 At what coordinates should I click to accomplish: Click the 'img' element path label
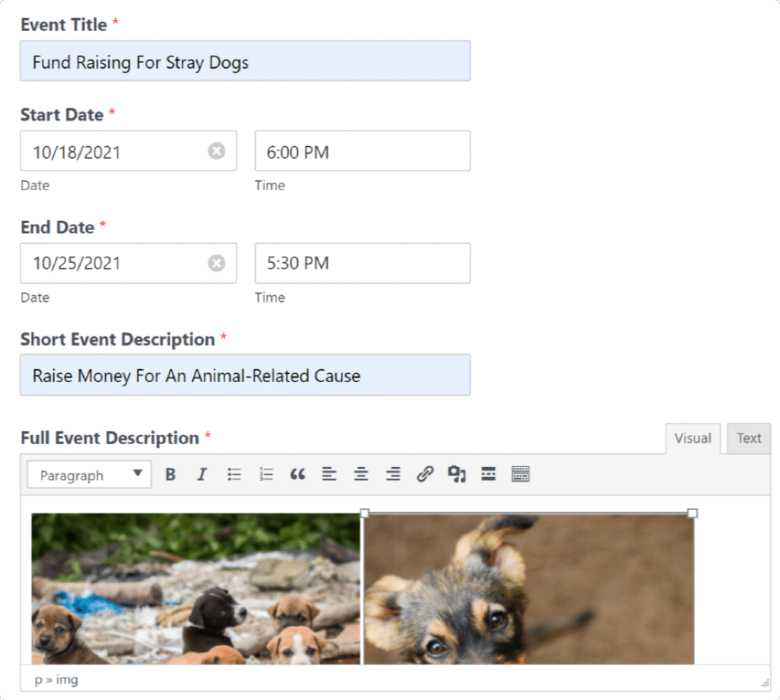coord(66,680)
